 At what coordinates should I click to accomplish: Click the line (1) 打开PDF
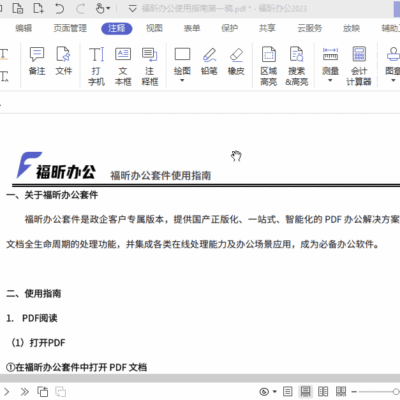pos(38,343)
